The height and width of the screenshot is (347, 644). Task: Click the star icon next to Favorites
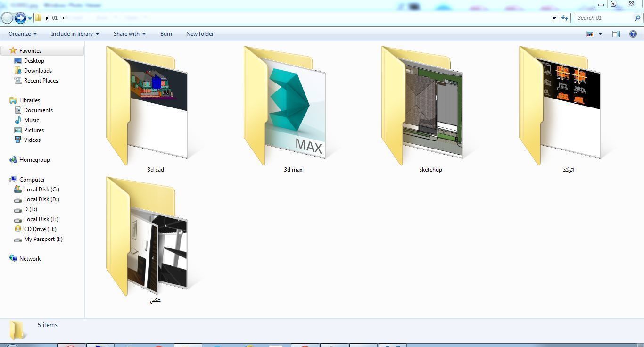pyautogui.click(x=13, y=50)
